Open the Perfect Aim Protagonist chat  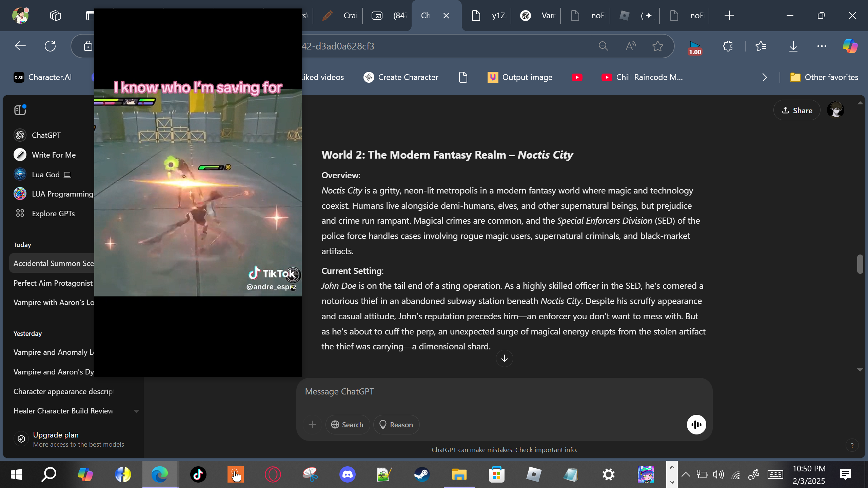[53, 283]
